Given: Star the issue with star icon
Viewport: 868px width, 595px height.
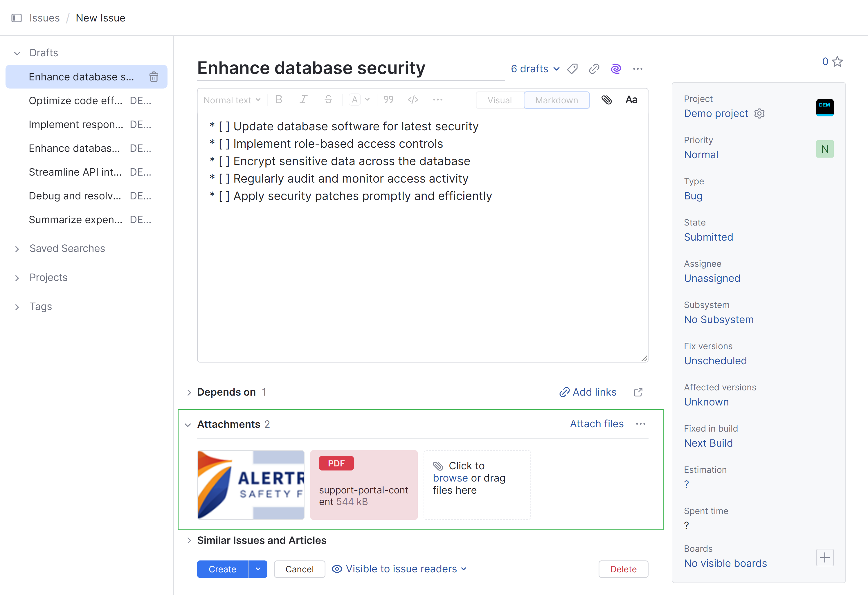Looking at the screenshot, I should point(838,62).
